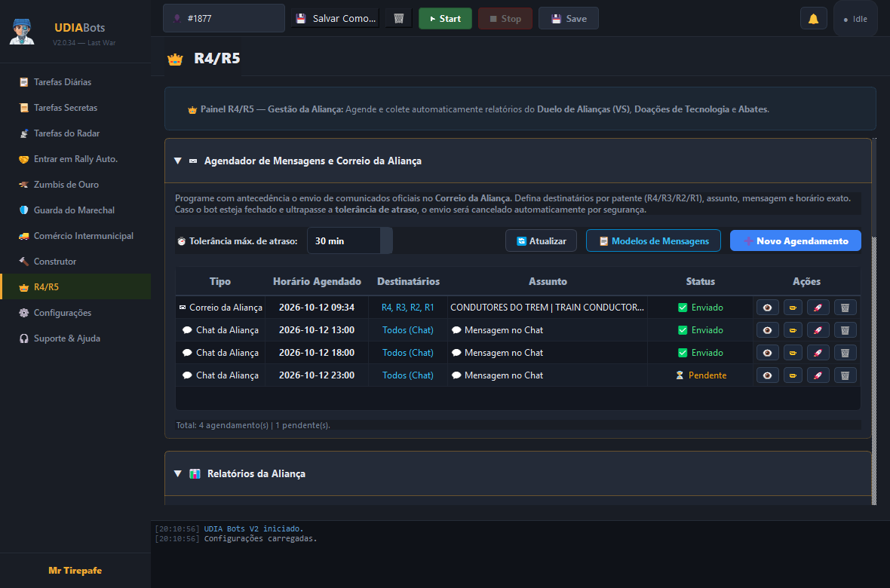890x588 pixels.
Task: View details of the 09:34 Correio da Aliança schedule
Action: pos(767,308)
